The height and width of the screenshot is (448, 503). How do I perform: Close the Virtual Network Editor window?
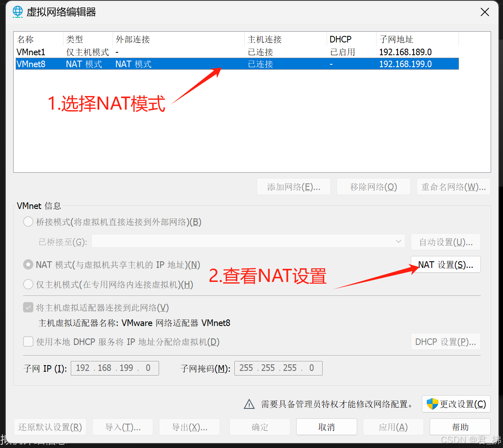(x=485, y=12)
